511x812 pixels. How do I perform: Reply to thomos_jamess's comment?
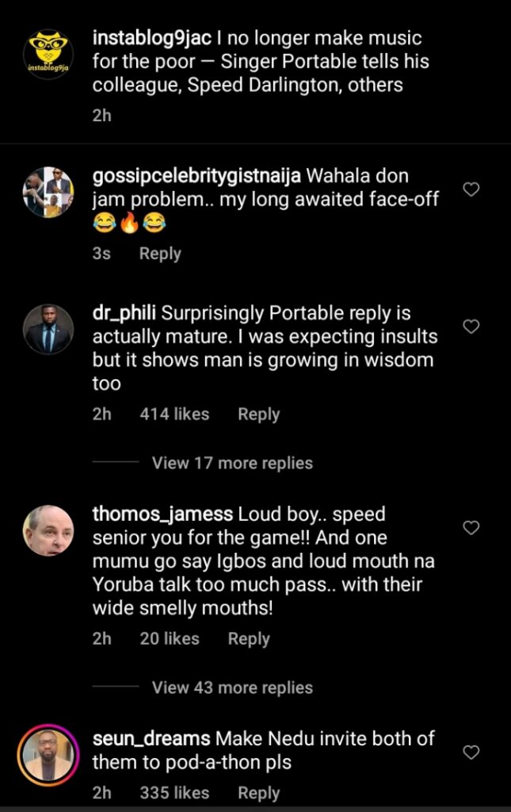pos(249,638)
